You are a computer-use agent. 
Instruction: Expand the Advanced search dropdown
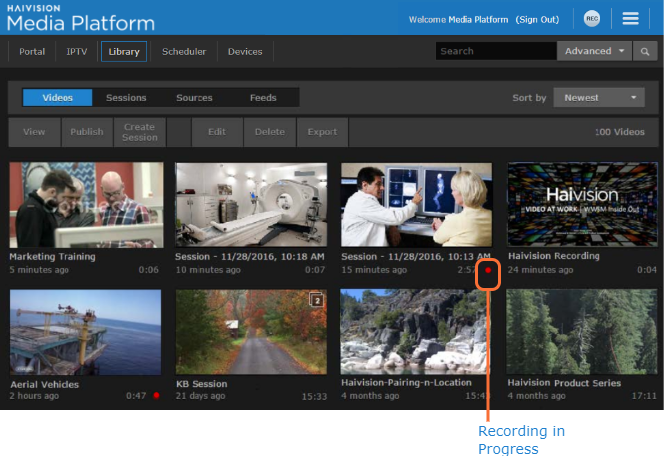point(594,51)
